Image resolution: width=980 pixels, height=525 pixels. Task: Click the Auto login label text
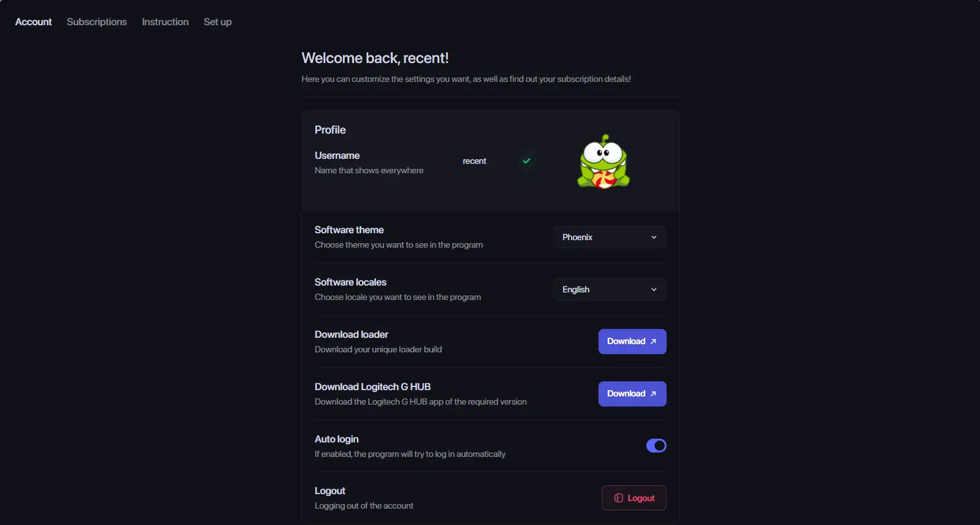pos(337,439)
